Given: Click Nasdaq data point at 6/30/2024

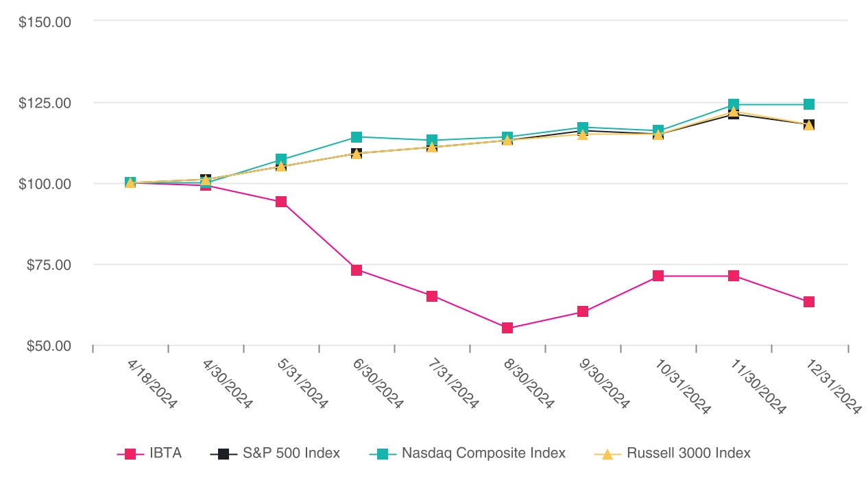Looking at the screenshot, I should (357, 137).
